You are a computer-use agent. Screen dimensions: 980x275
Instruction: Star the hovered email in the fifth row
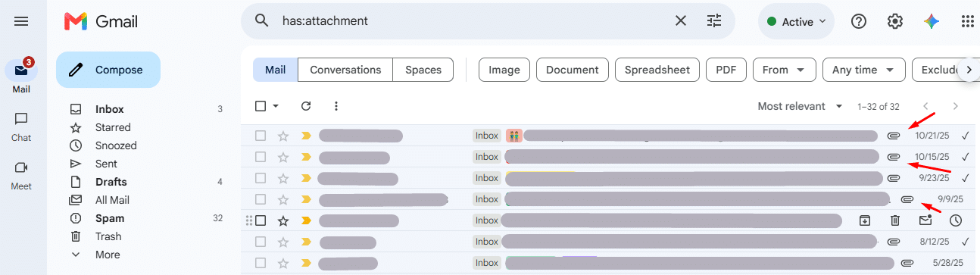click(283, 220)
